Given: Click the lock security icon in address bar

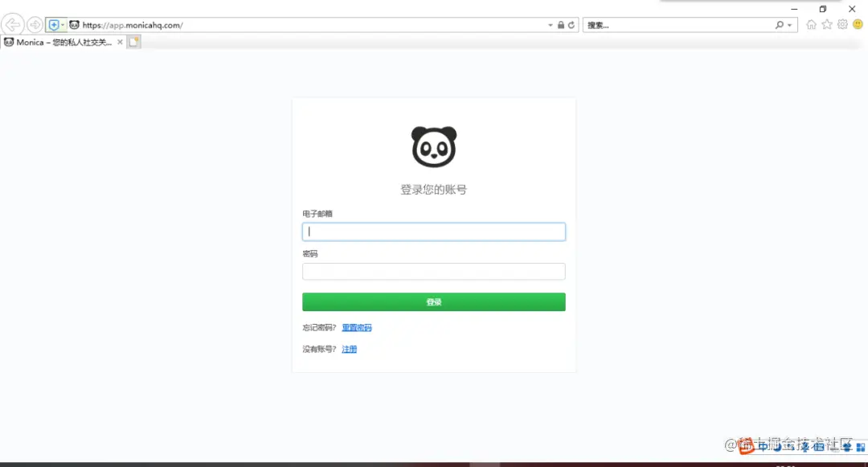Looking at the screenshot, I should point(561,25).
